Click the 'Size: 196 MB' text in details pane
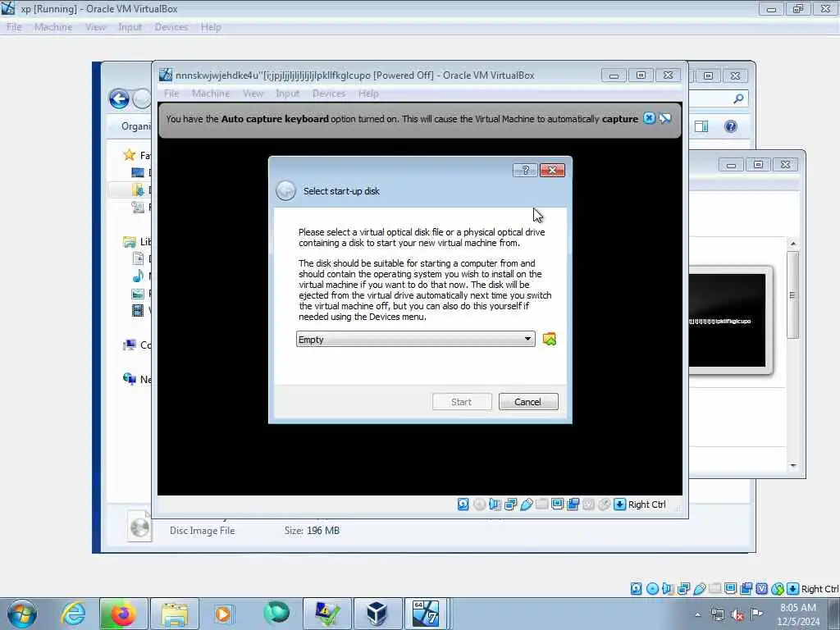The image size is (840, 630). pos(312,531)
